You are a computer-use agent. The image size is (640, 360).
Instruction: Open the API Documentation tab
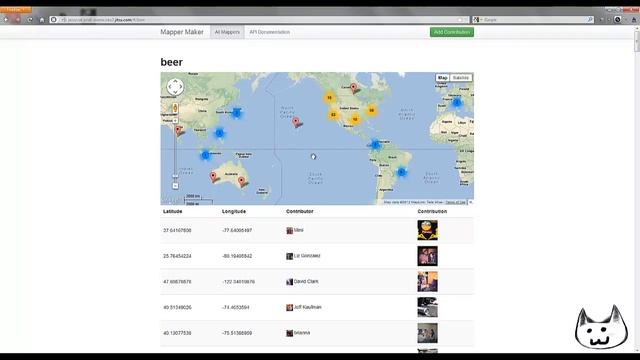point(270,32)
